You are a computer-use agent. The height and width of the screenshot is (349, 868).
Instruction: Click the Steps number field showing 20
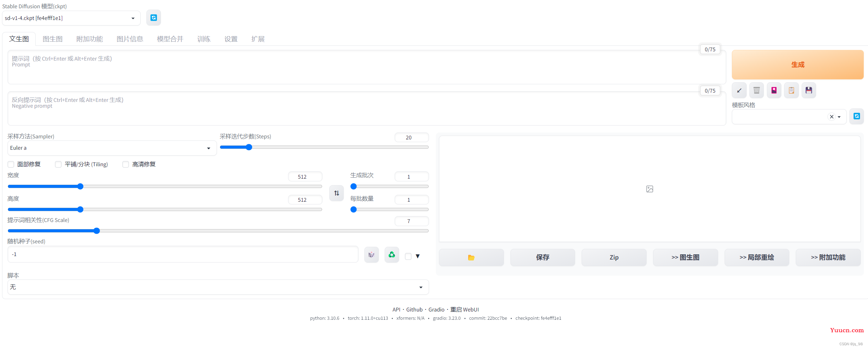pos(411,137)
